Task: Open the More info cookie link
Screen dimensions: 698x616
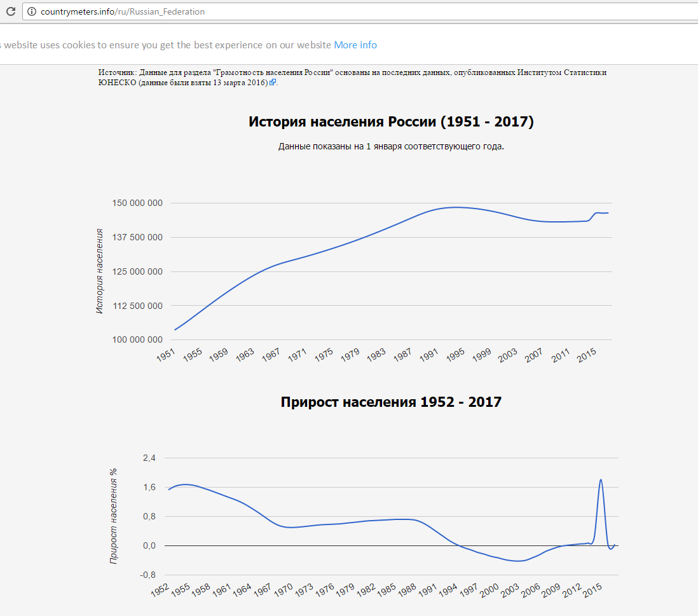Action: pyautogui.click(x=355, y=45)
